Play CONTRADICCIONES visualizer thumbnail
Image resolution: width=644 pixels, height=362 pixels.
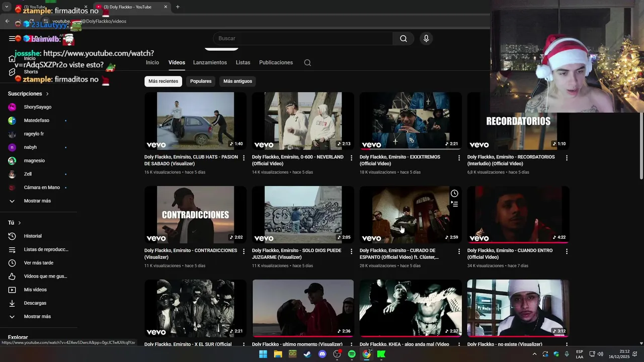tap(195, 215)
